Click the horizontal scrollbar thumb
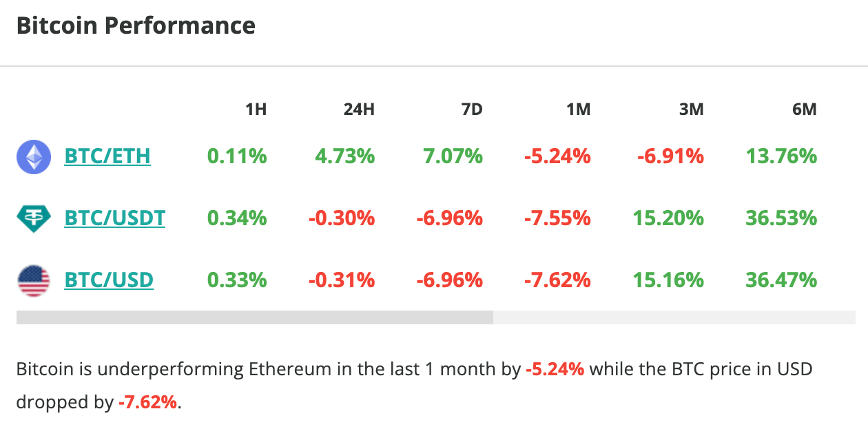This screenshot has width=868, height=440. 255,317
